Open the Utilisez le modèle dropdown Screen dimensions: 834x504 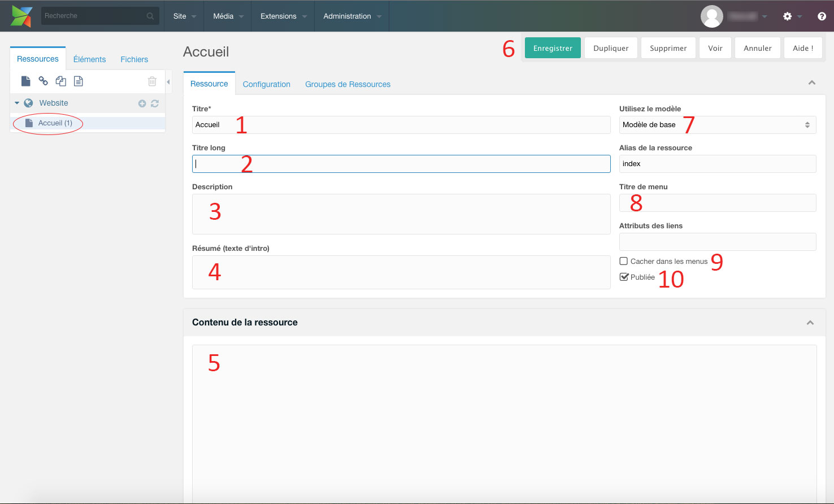(x=718, y=125)
